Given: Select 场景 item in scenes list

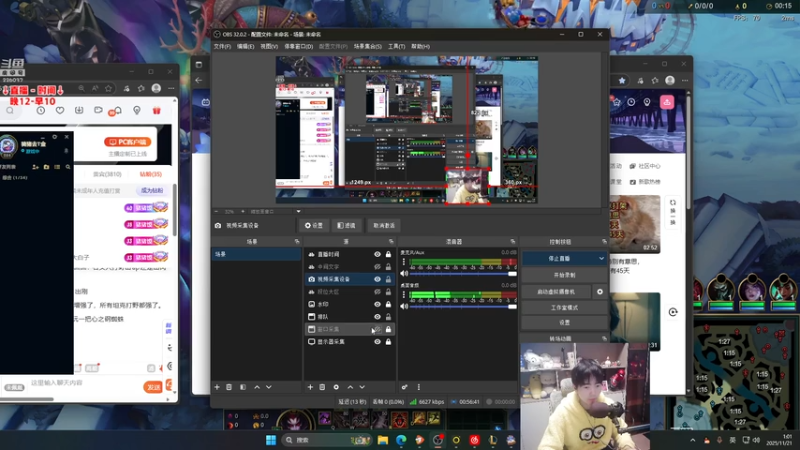Looking at the screenshot, I should click(x=256, y=254).
